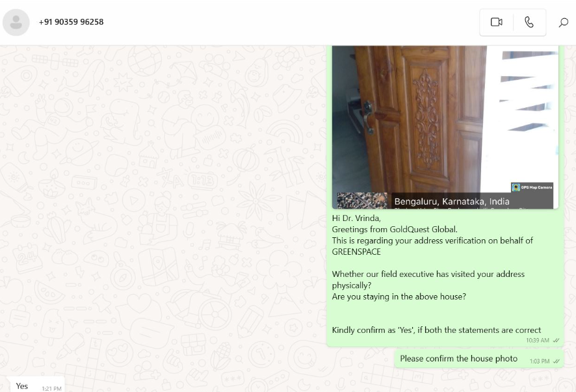Click the 1:03 PM message timestamp
Viewport: 576px width, 392px height.
tap(539, 361)
